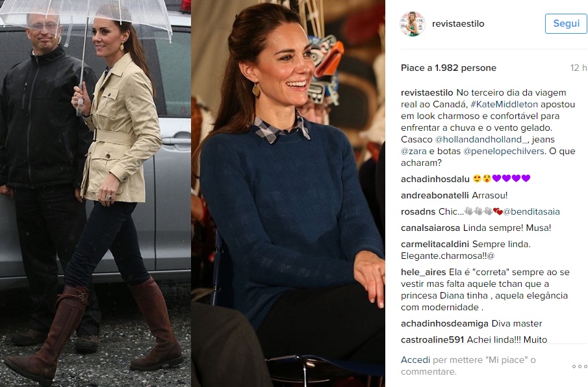Click the 12 h post timestamp

[578, 68]
